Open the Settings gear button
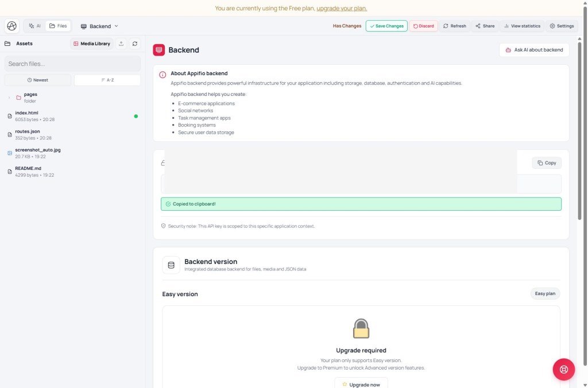588x388 pixels. [x=562, y=26]
